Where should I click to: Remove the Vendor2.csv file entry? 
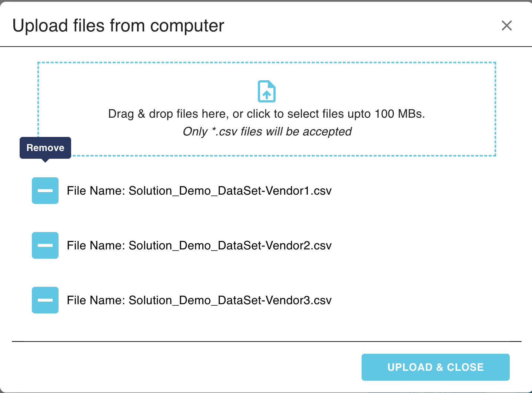point(45,245)
